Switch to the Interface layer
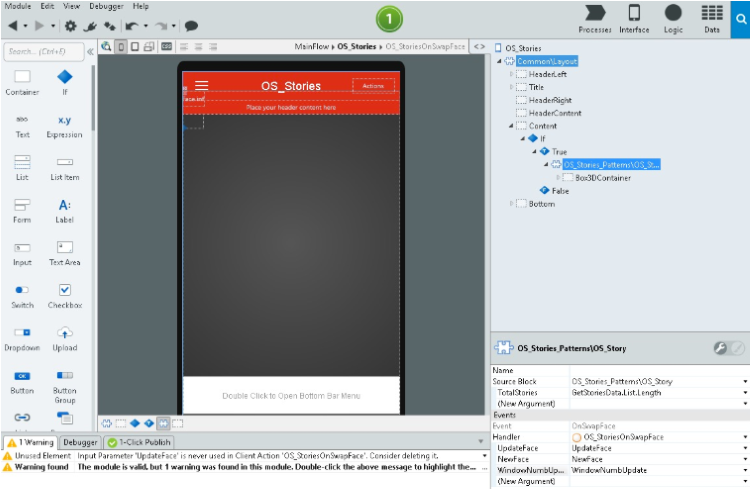The height and width of the screenshot is (489, 750). [x=634, y=18]
